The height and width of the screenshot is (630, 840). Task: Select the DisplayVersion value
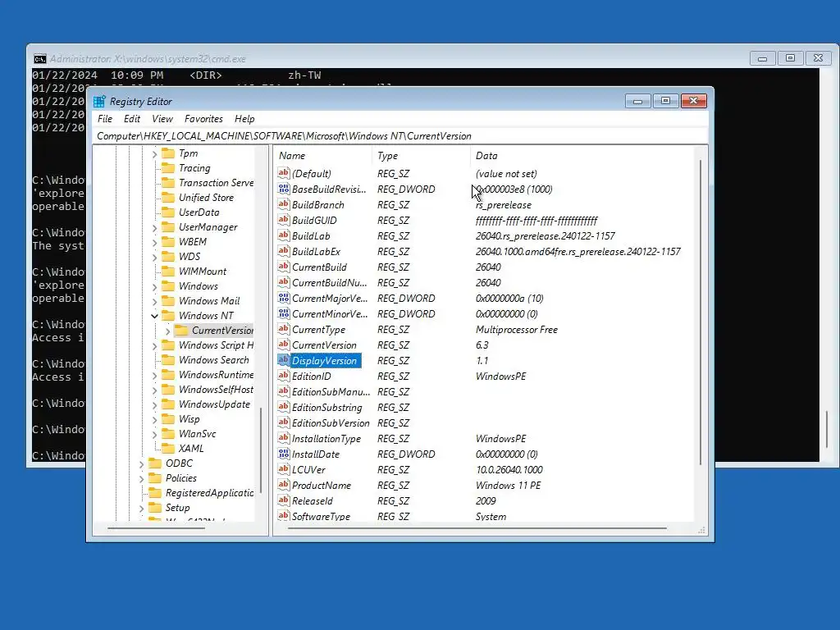tap(324, 361)
